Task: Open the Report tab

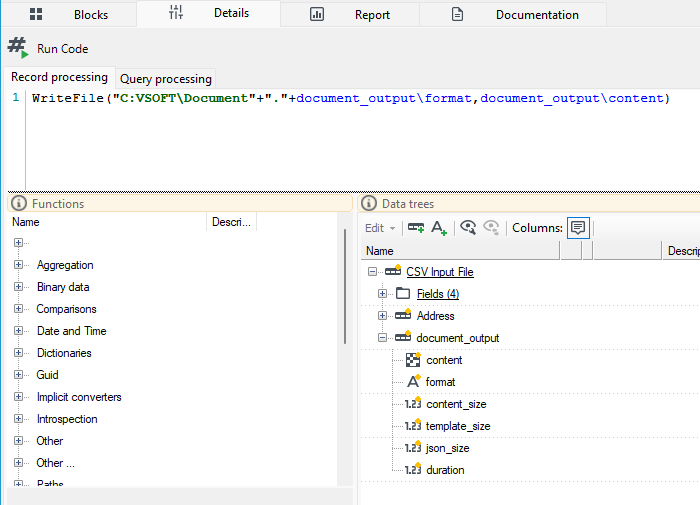Action: (x=350, y=14)
